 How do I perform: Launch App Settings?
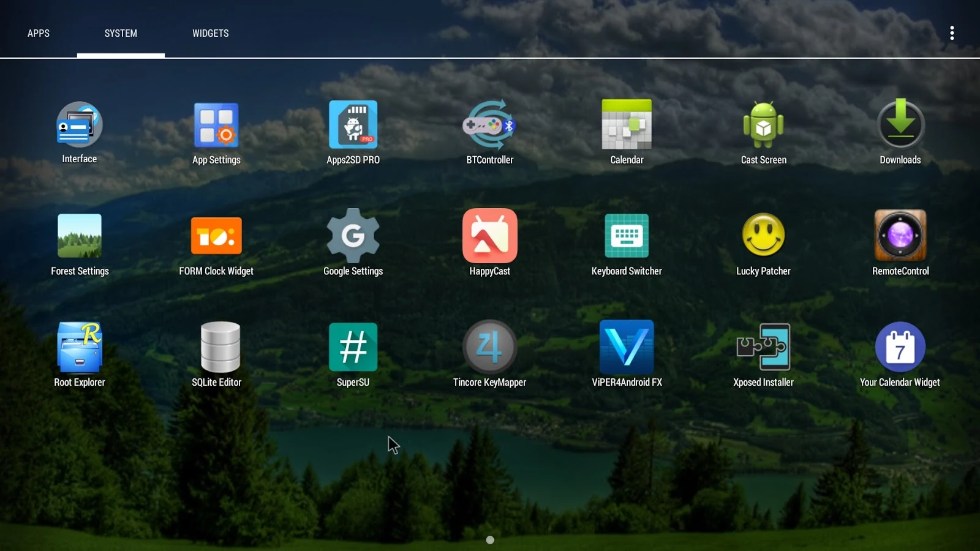(x=216, y=125)
